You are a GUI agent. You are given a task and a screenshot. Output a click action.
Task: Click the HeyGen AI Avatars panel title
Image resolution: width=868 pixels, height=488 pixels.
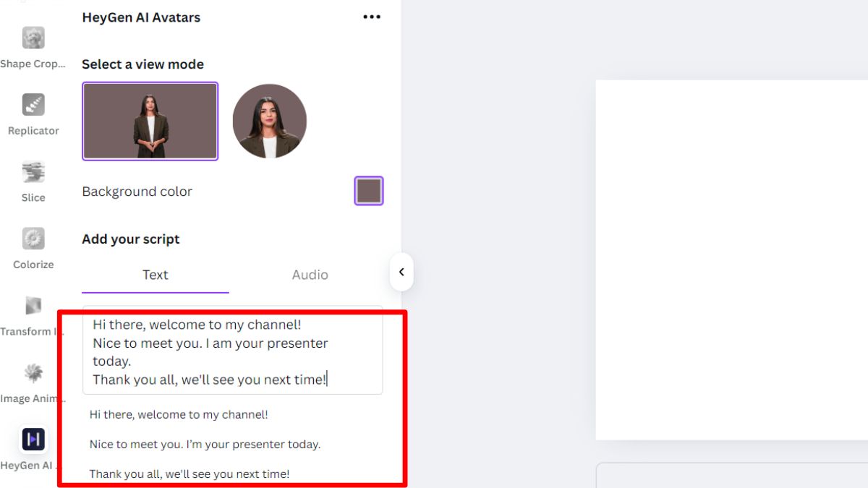(141, 17)
